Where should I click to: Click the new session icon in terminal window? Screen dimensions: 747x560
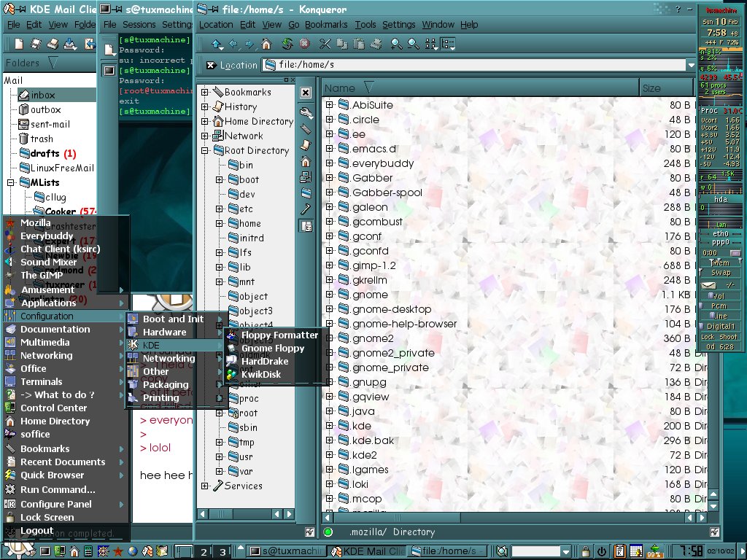(109, 50)
